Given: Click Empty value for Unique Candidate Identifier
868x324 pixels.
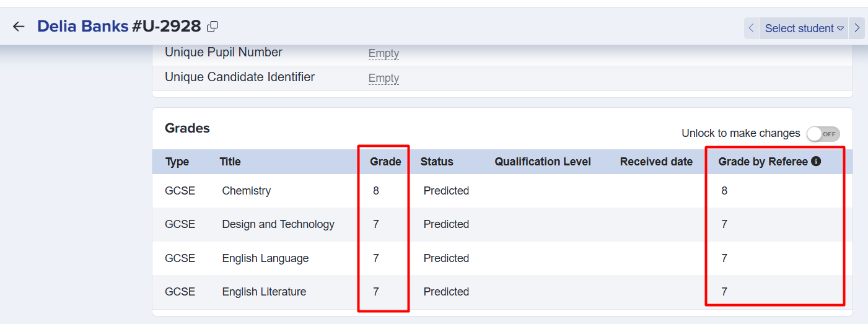Looking at the screenshot, I should 384,78.
